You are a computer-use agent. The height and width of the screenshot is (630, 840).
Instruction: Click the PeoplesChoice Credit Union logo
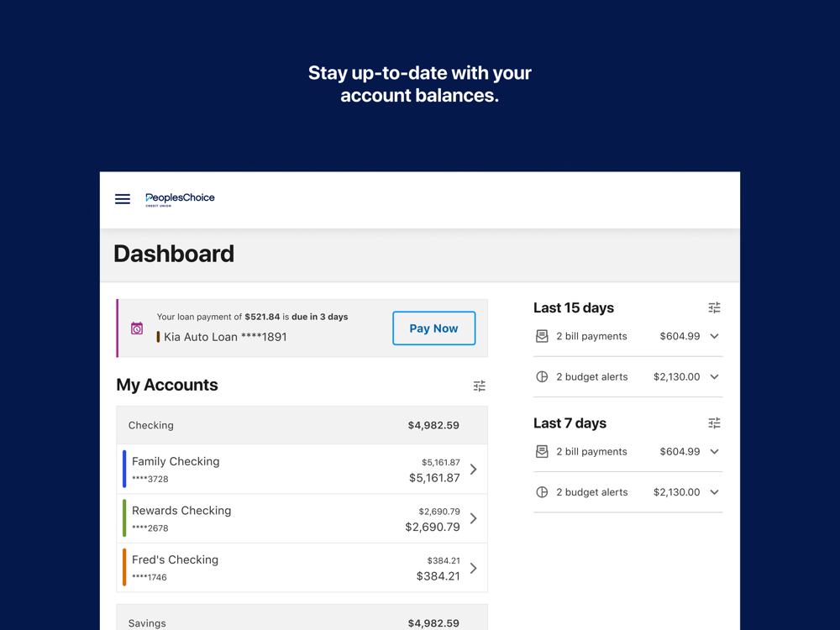point(180,199)
